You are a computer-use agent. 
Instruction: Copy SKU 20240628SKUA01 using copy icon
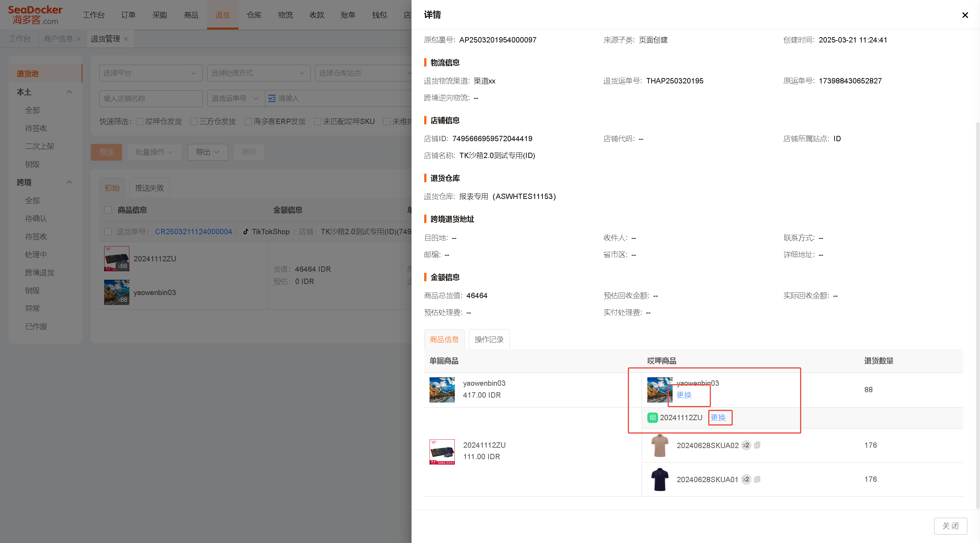click(x=757, y=479)
